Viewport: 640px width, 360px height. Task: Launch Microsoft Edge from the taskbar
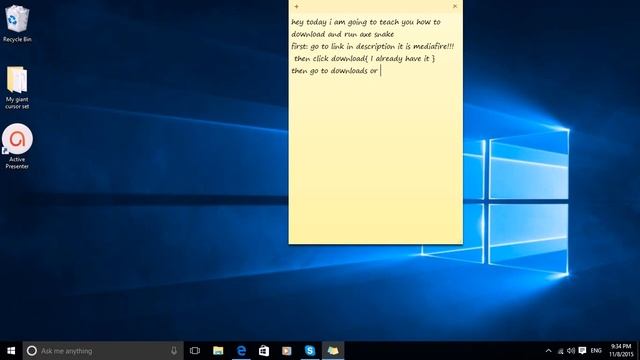[x=241, y=351]
